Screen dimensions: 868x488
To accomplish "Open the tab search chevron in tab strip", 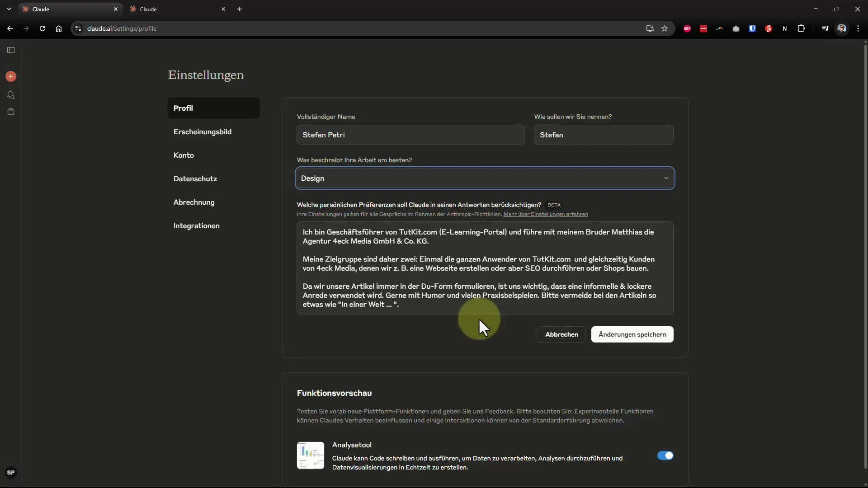I will (x=9, y=9).
